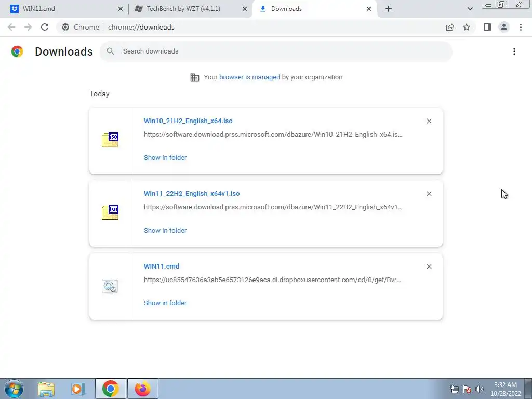Screen dimensions: 532x399
Task: Remove WIN11.cmd from downloads list
Action: point(429,267)
